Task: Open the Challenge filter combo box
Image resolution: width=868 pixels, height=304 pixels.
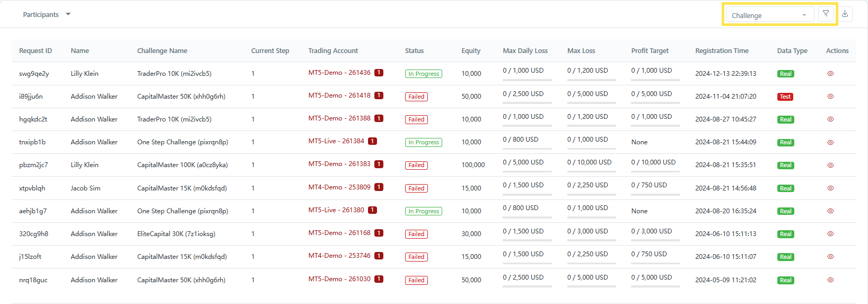Action: coord(769,15)
